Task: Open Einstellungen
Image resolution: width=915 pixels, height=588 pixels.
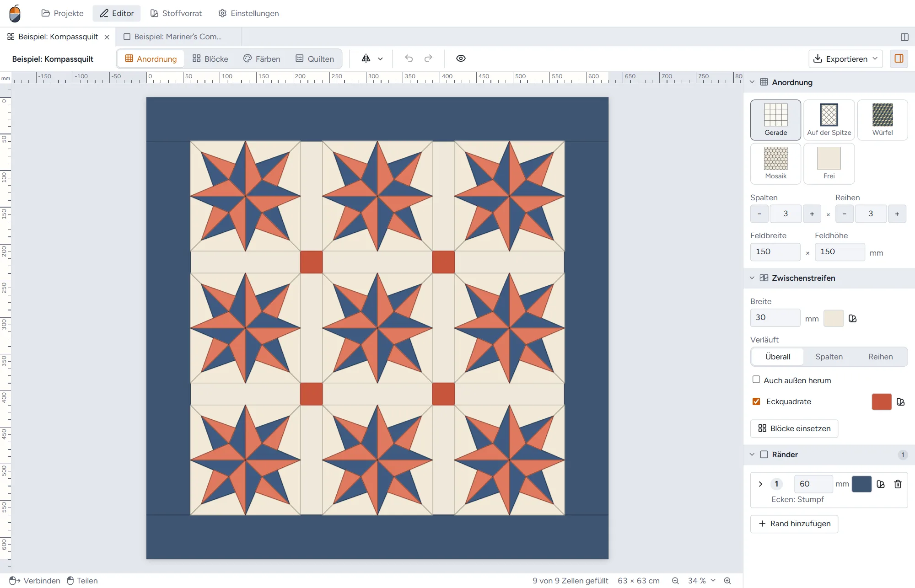Action: click(248, 13)
